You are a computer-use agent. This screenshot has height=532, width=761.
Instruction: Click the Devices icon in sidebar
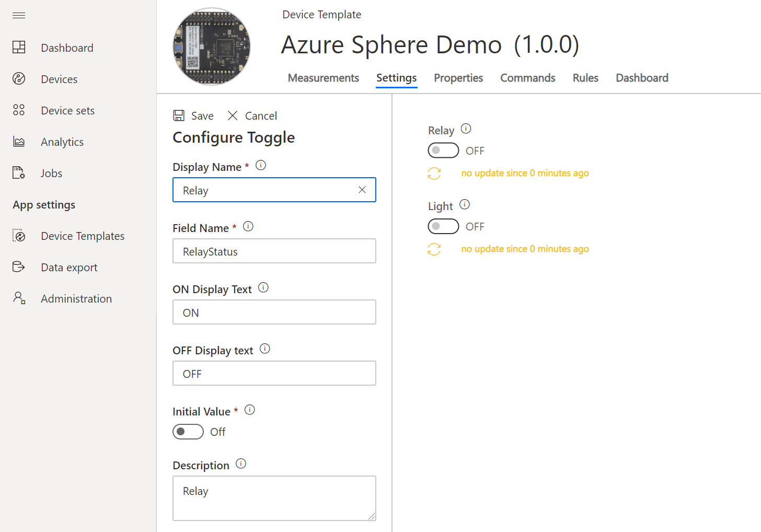tap(19, 79)
